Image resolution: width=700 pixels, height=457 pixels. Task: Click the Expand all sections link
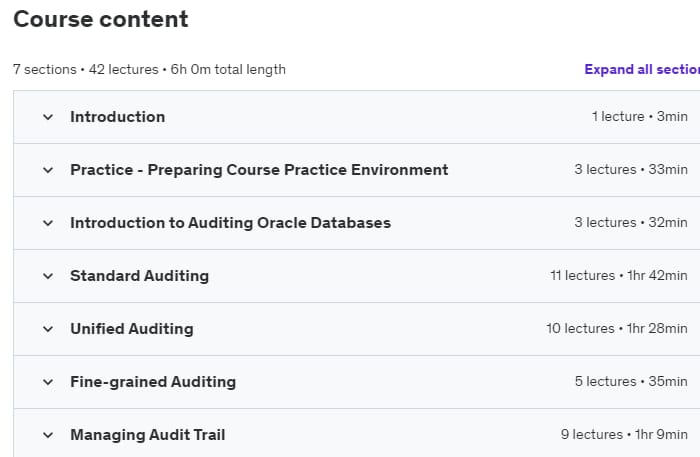[x=642, y=69]
